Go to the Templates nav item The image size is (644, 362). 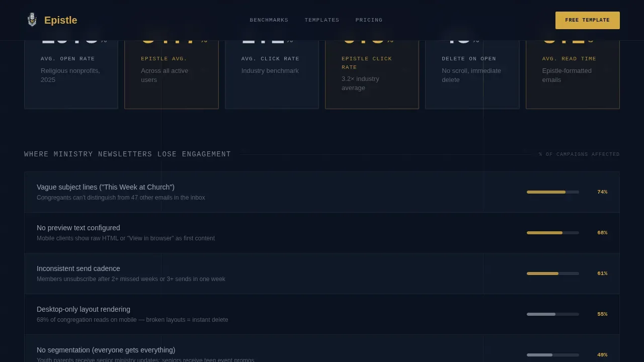(322, 20)
